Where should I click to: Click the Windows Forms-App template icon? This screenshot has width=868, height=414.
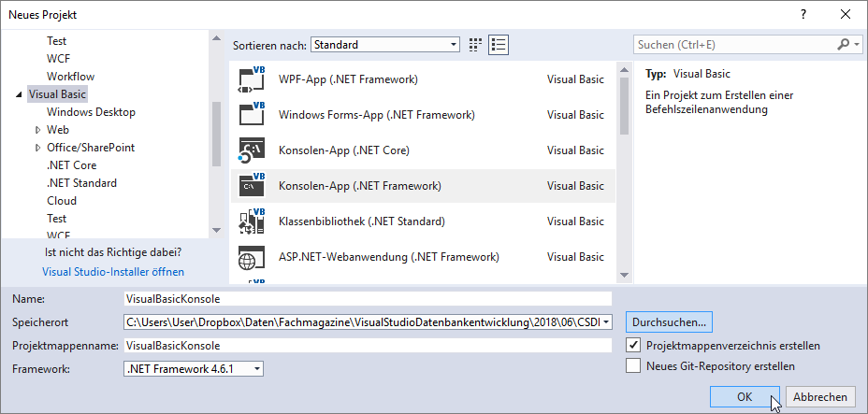252,114
